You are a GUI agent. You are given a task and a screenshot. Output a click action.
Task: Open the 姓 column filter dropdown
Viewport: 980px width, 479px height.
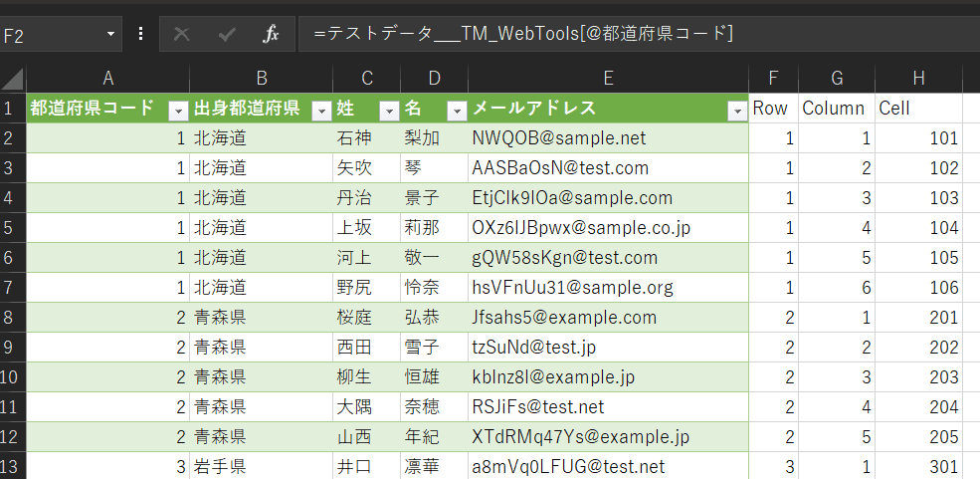(x=389, y=110)
